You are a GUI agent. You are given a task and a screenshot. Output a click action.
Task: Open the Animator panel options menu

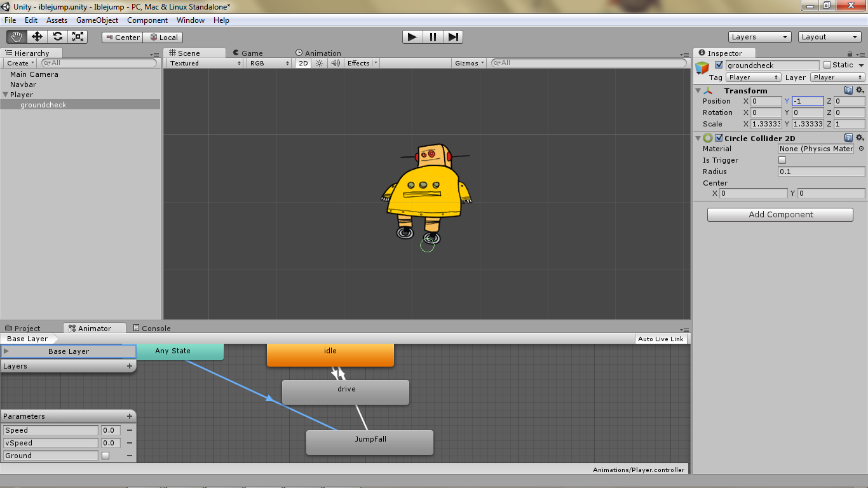[684, 330]
